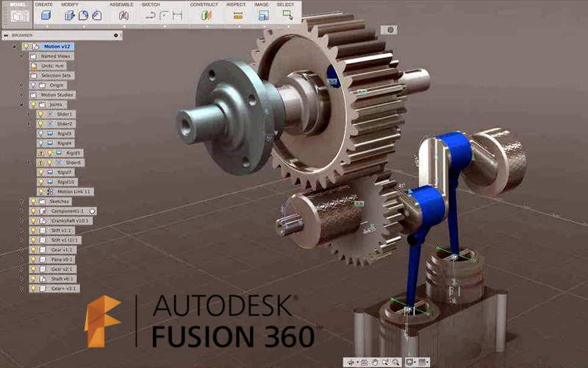This screenshot has width=588, height=368.
Task: Select the Rigid10 joint label
Action: [66, 182]
